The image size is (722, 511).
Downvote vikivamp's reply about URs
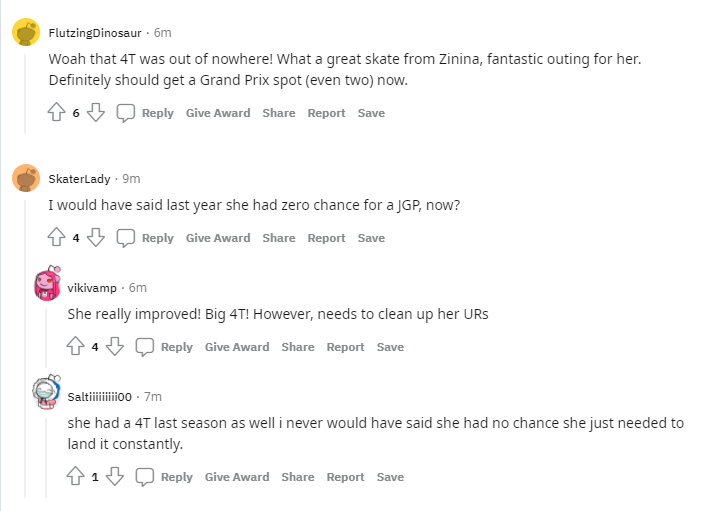(115, 347)
